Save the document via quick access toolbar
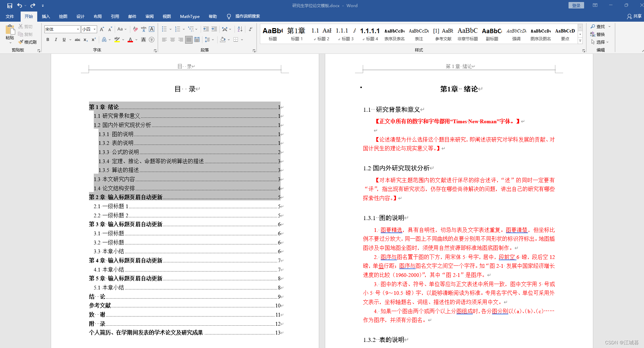This screenshot has height=348, width=644. point(9,5)
